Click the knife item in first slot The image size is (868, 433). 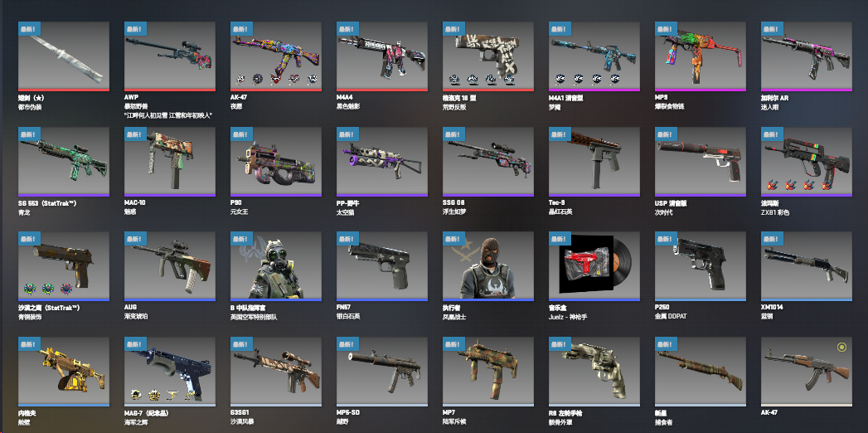pyautogui.click(x=64, y=56)
